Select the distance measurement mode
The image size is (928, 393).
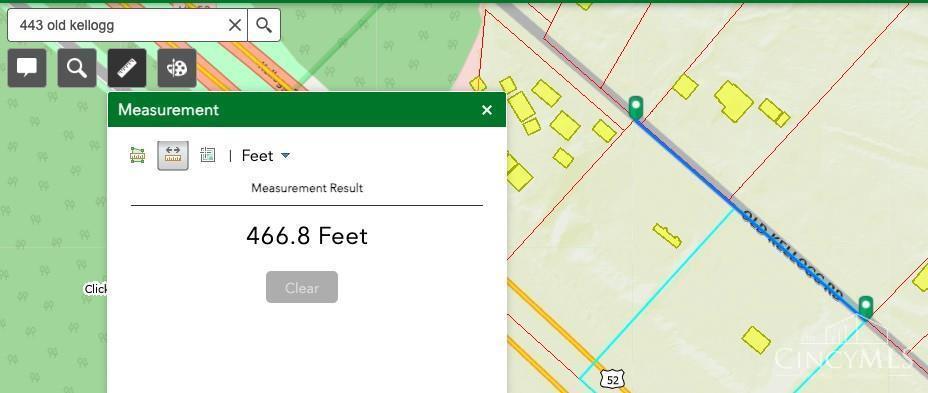(173, 156)
